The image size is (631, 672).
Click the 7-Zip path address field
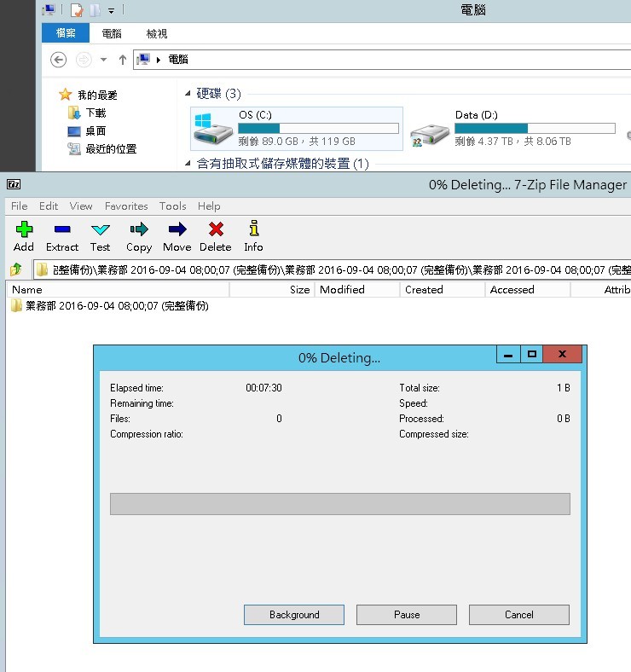pos(333,269)
